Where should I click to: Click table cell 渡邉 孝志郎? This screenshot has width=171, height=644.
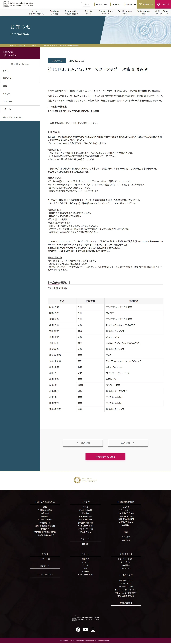pos(62,409)
